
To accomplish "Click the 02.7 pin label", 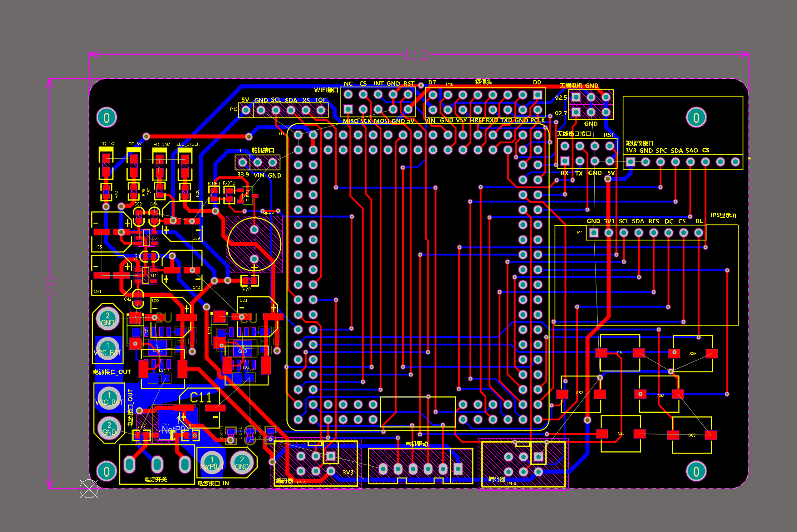I will click(x=561, y=113).
